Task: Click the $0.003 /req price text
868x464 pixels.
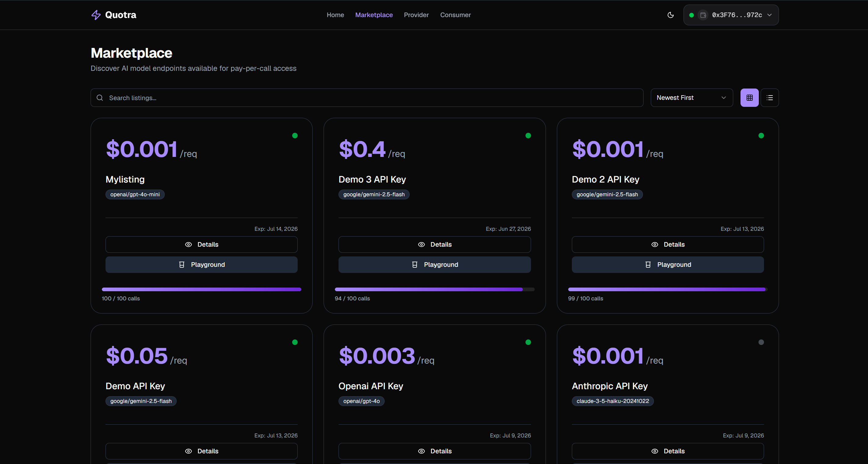Action: [x=386, y=356]
